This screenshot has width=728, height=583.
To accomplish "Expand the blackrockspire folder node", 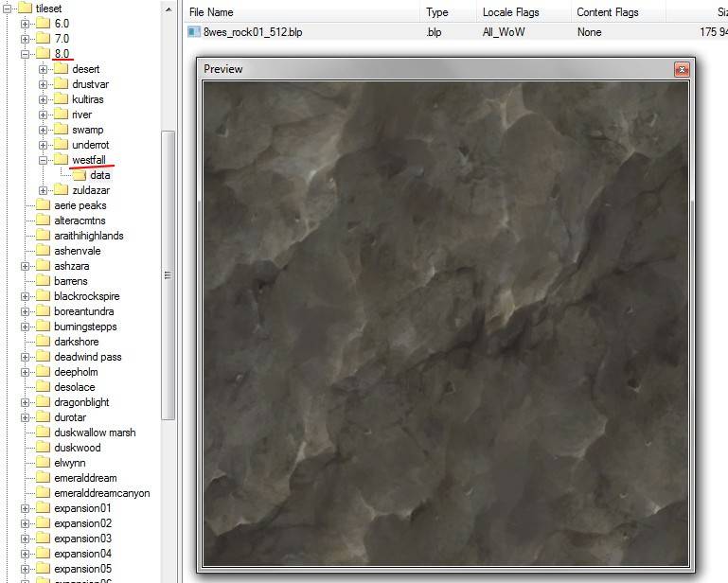I will pyautogui.click(x=25, y=296).
